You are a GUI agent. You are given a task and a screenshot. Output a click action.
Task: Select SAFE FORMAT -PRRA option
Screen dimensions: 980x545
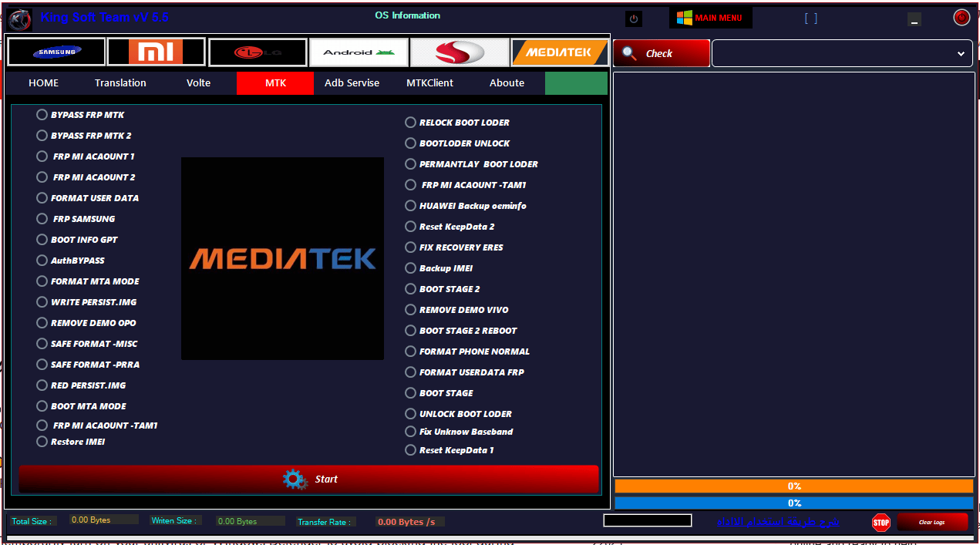(88, 365)
